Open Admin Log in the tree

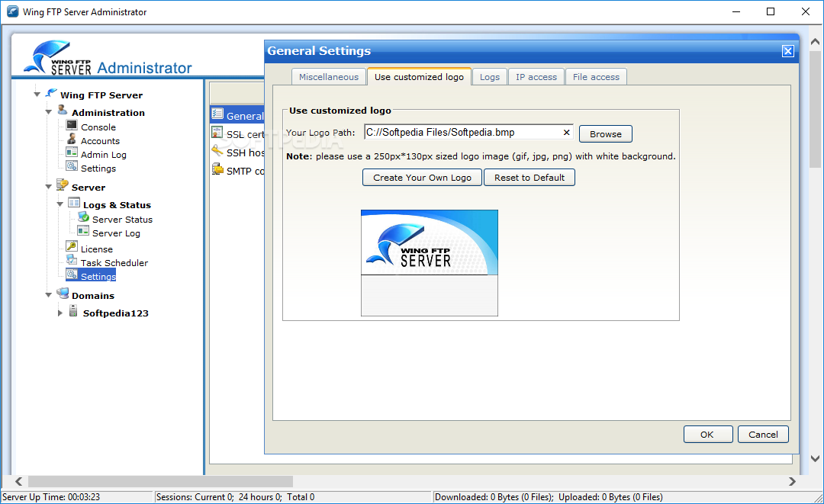[104, 154]
